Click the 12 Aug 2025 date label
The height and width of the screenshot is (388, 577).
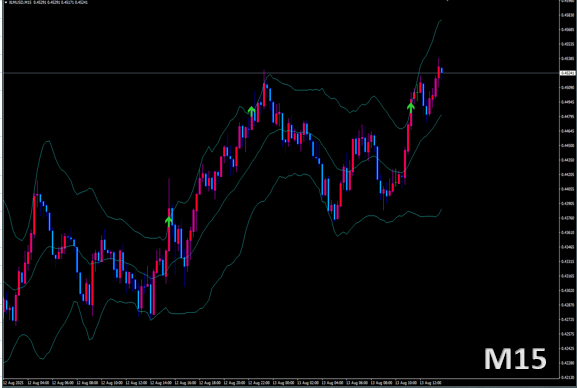[x=14, y=383]
